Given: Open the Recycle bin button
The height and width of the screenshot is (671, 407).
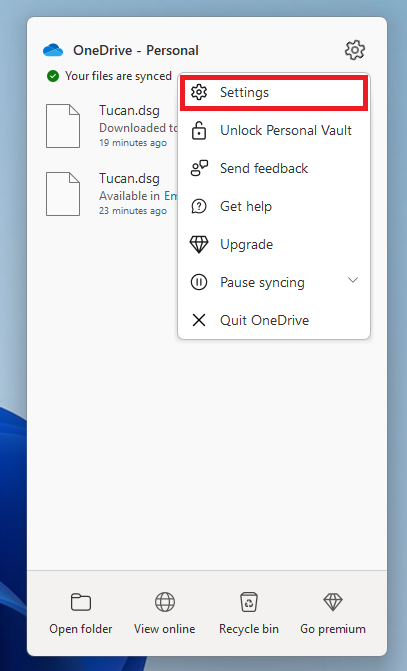Looking at the screenshot, I should click(x=249, y=614).
